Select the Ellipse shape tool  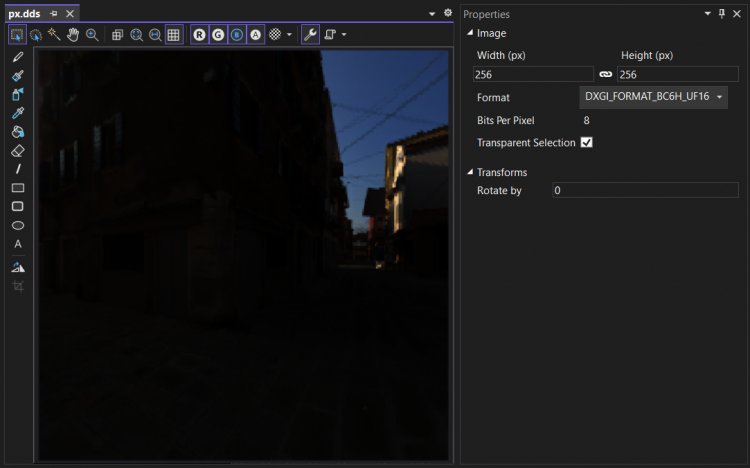tap(18, 225)
